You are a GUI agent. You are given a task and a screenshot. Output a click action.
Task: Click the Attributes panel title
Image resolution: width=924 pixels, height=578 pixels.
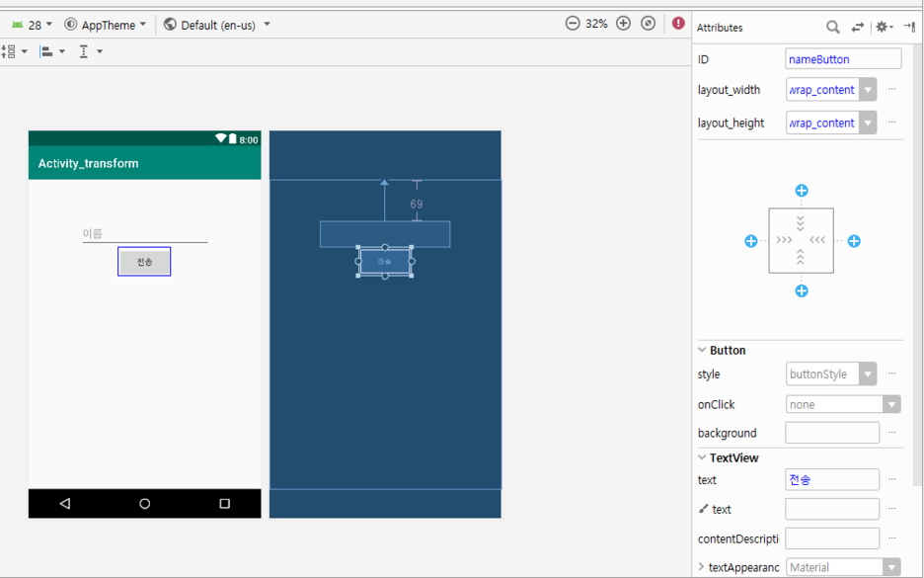pyautogui.click(x=720, y=28)
